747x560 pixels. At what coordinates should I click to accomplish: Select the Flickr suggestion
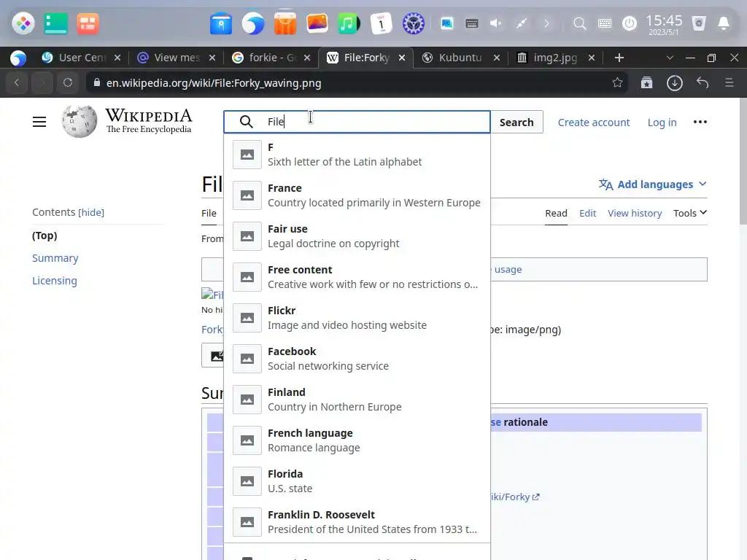[357, 318]
